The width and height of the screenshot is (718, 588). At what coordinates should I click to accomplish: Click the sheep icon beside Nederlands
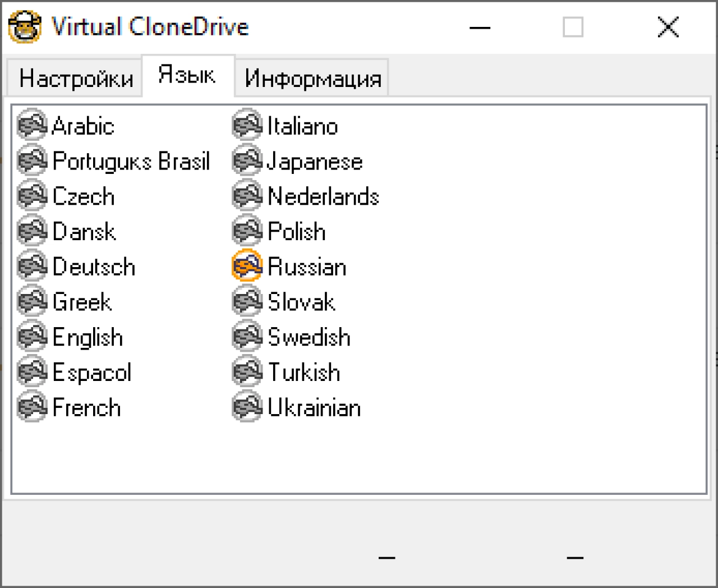coord(247,196)
